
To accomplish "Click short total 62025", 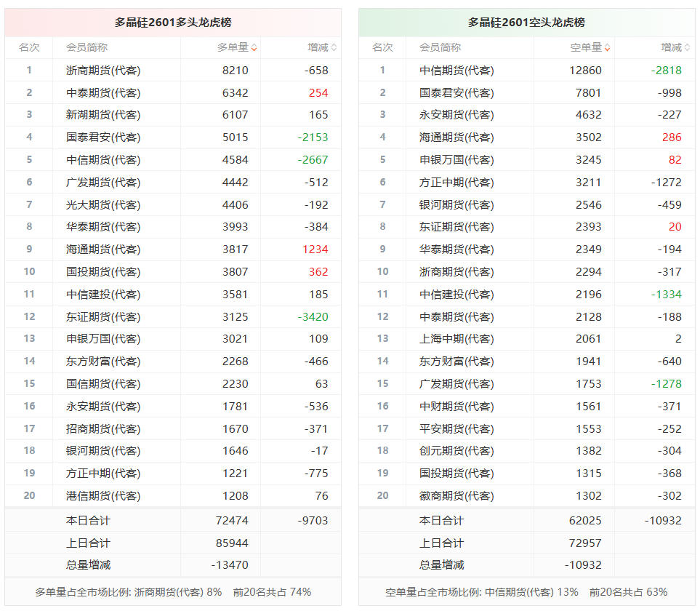I will click(x=585, y=520).
